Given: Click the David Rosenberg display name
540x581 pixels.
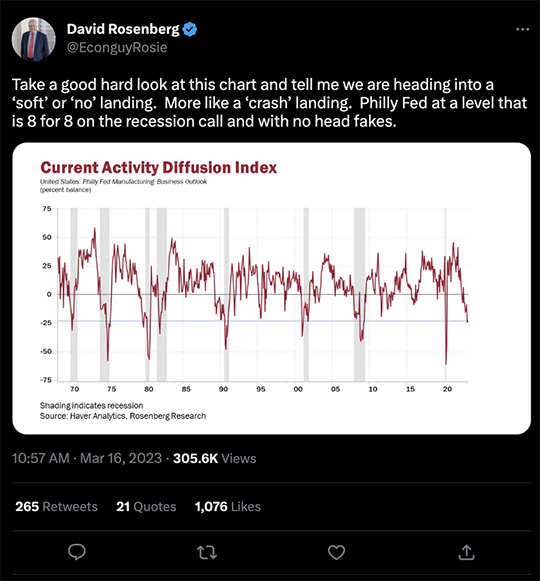Looking at the screenshot, I should click(x=123, y=29).
